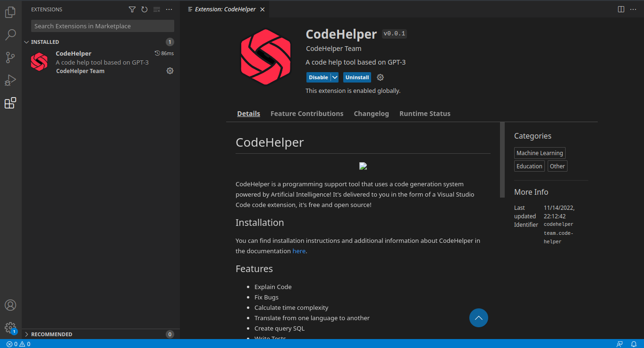Click the CodeHelper Team publisher link

tap(334, 49)
